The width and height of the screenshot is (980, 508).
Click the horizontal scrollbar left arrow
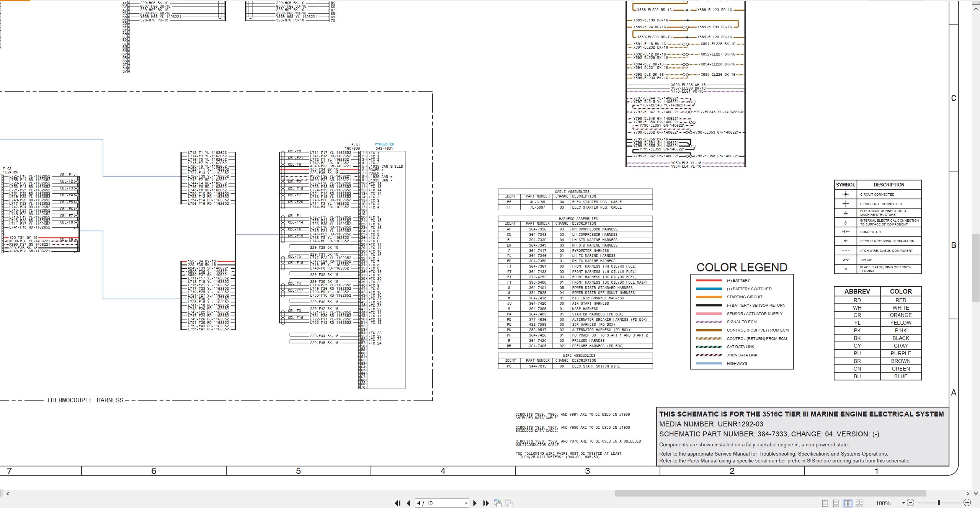tap(8, 493)
